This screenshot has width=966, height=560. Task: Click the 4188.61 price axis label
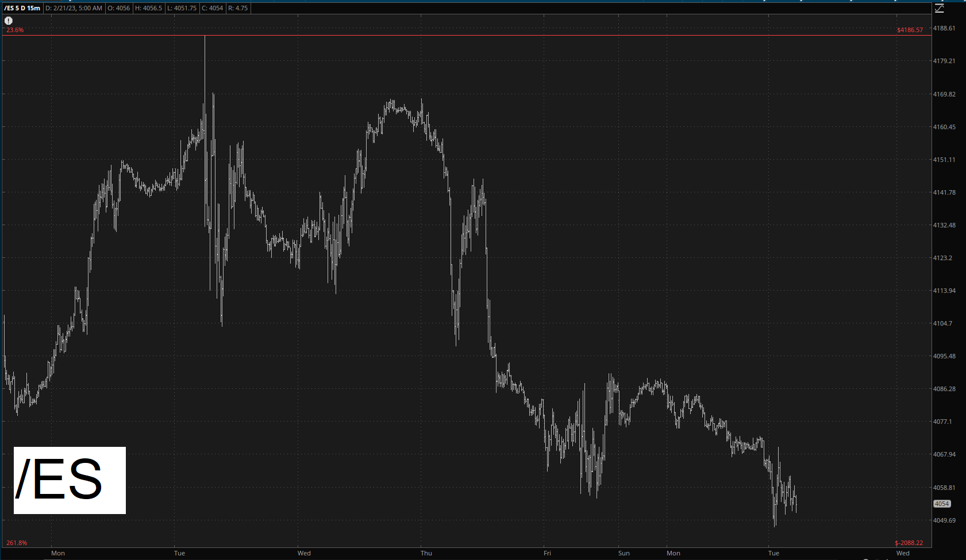coord(944,28)
